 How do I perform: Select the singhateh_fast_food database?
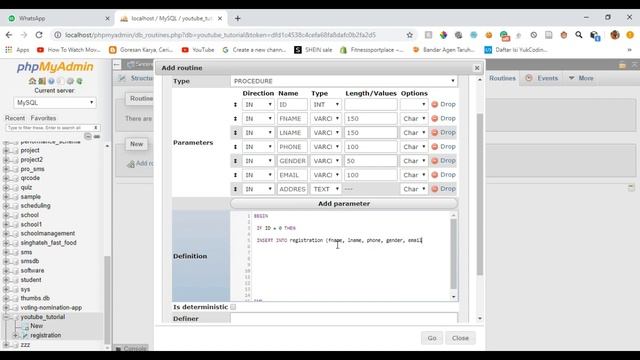pos(49,243)
